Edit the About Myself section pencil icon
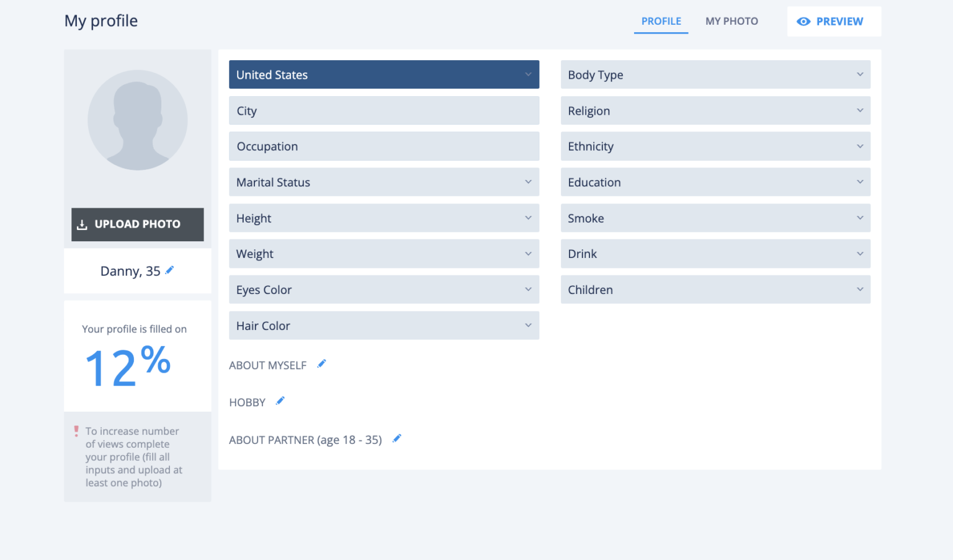Viewport: 953px width, 560px height. point(321,364)
